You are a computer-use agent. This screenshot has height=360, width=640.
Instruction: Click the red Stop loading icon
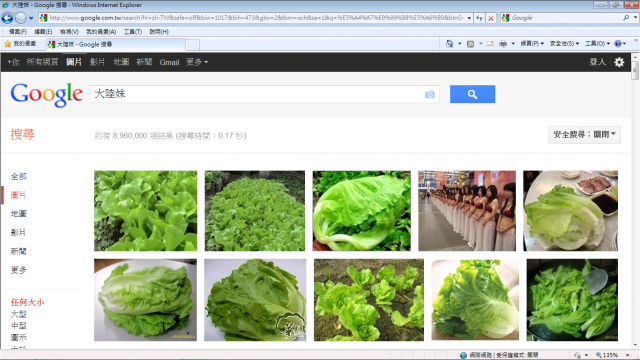point(491,18)
